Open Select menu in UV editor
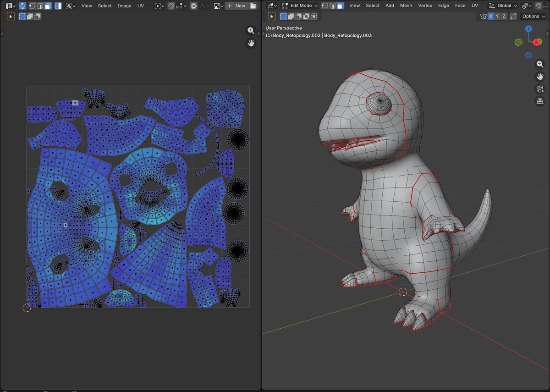Viewport: 550px width, 392px height. click(x=104, y=6)
